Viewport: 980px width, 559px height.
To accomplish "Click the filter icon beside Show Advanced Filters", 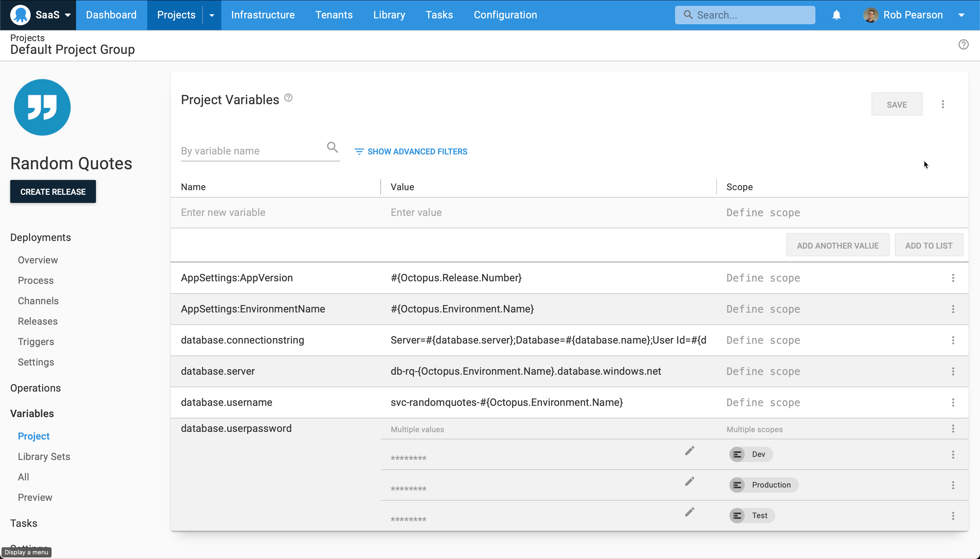I will (359, 151).
